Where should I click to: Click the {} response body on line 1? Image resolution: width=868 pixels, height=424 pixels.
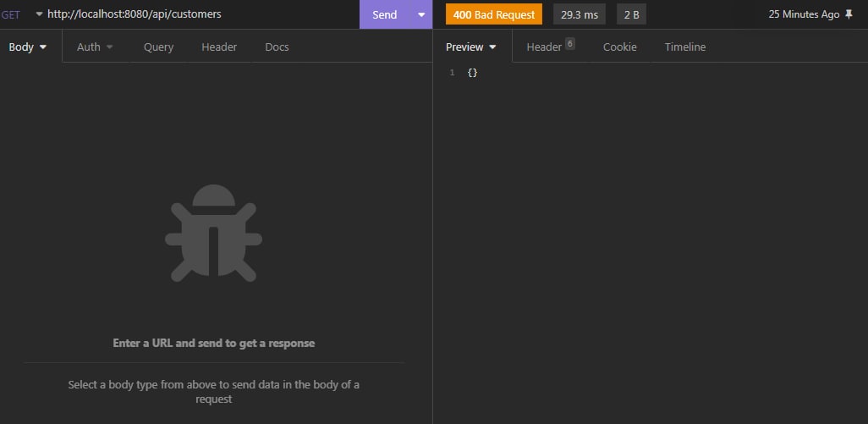pyautogui.click(x=472, y=73)
